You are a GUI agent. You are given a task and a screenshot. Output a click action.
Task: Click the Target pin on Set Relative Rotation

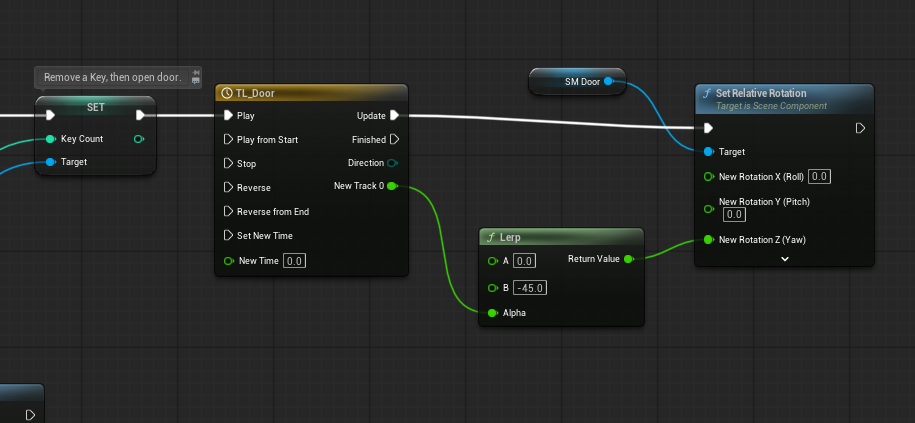tap(708, 152)
